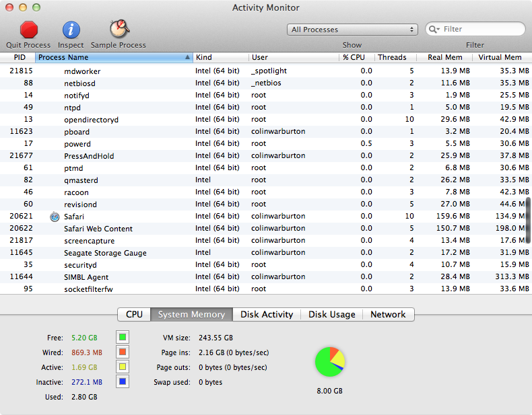The width and height of the screenshot is (532, 415).
Task: Switch to the CPU tab
Action: 134,314
